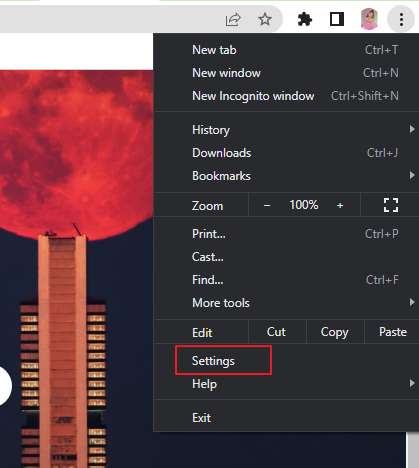419x468 pixels.
Task: Decrease zoom with the minus button
Action: coord(267,205)
